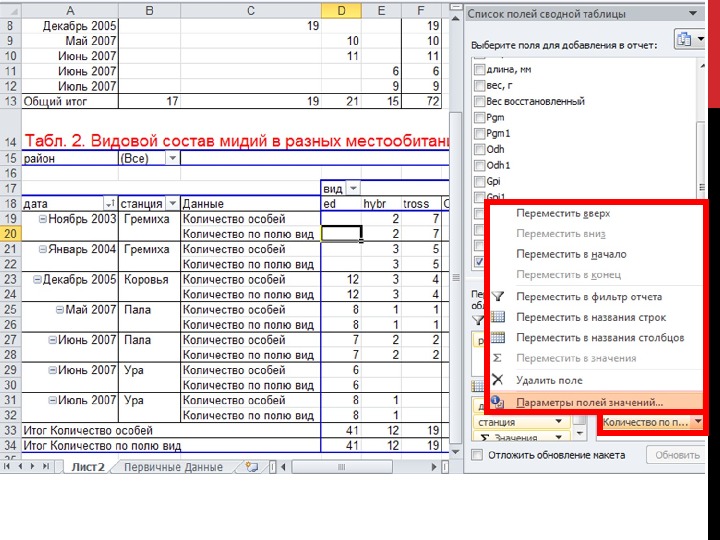
Task: Insert new worksheet using tab icon
Action: [x=251, y=467]
